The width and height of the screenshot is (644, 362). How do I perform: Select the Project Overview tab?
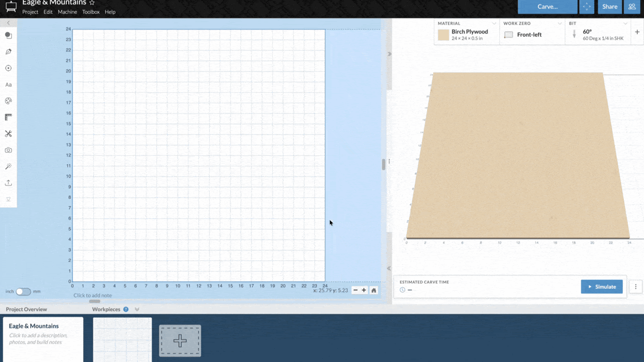tap(26, 309)
